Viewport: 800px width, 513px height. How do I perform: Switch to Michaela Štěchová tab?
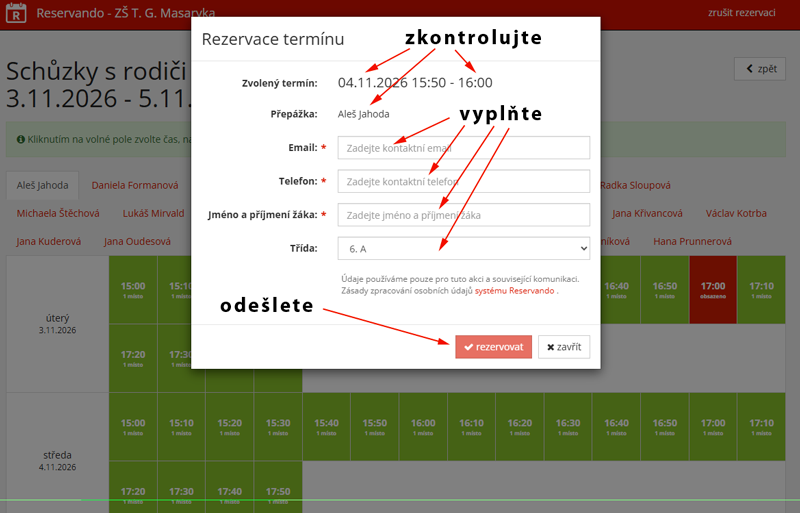[x=58, y=213]
